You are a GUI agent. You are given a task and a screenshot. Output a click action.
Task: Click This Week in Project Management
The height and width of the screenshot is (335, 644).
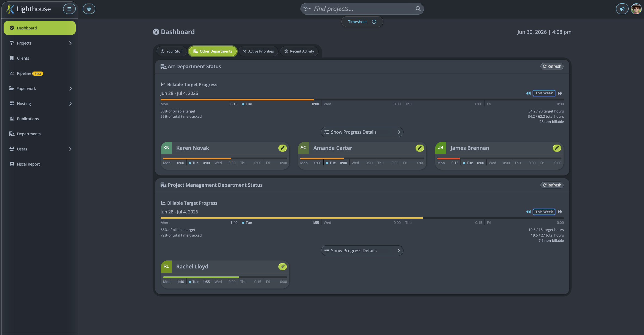pos(544,212)
